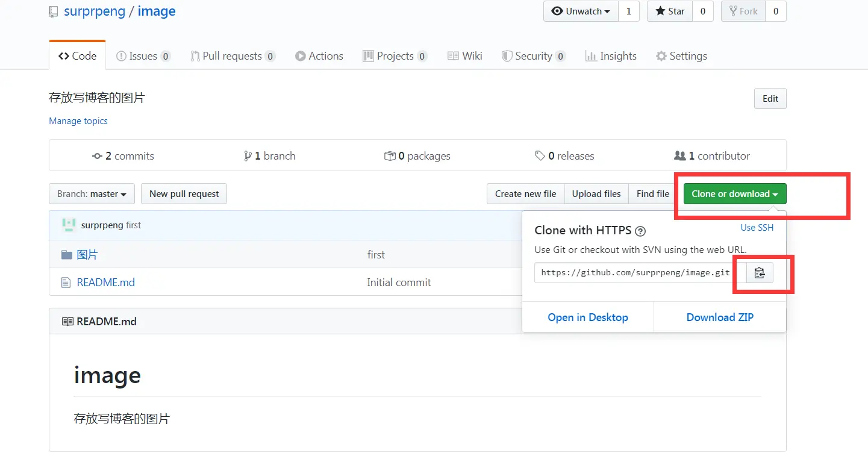Image resolution: width=868 pixels, height=465 pixels.
Task: Open the 0 releases link
Action: pyautogui.click(x=564, y=156)
